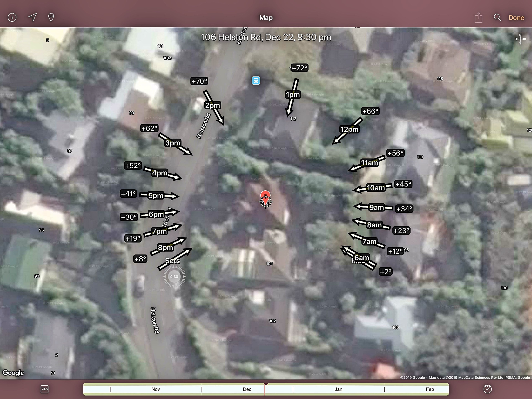Tap house number 110 on map
This screenshot has height=399, width=532.
tap(420, 157)
